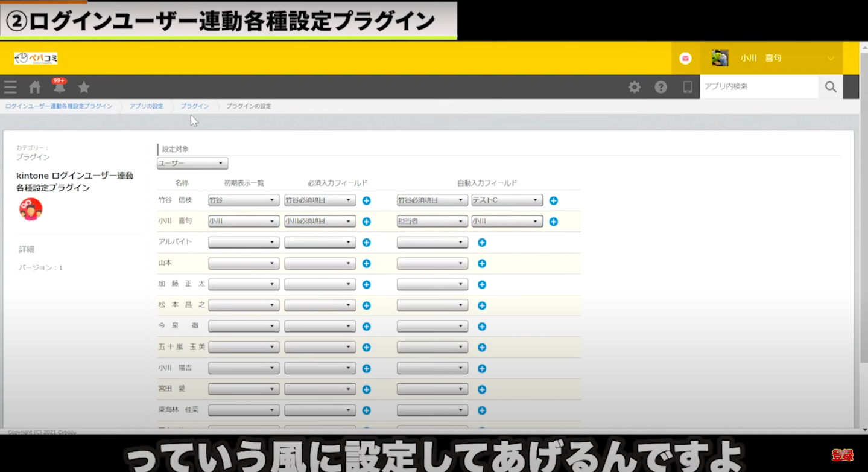Open the mail icon in yellow header
Image resolution: width=868 pixels, height=472 pixels.
685,58
